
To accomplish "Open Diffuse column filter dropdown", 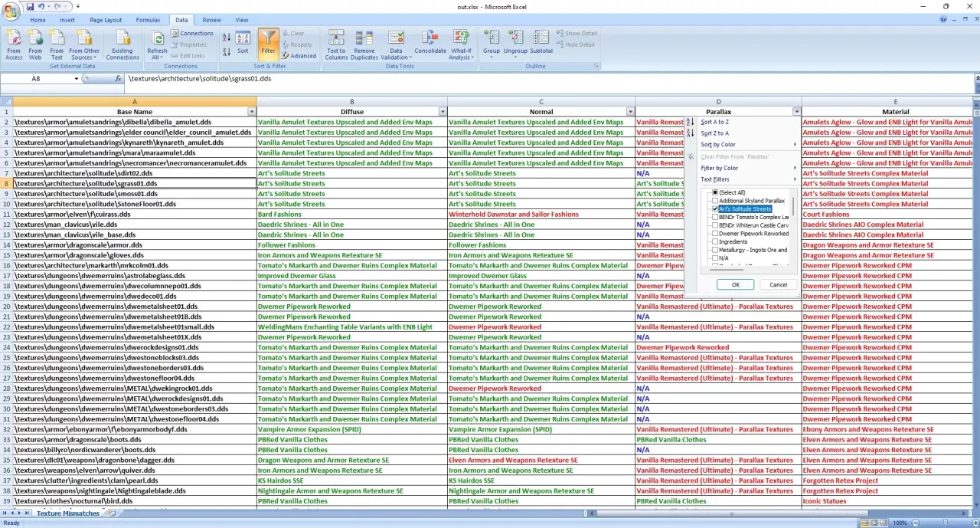I will point(443,112).
